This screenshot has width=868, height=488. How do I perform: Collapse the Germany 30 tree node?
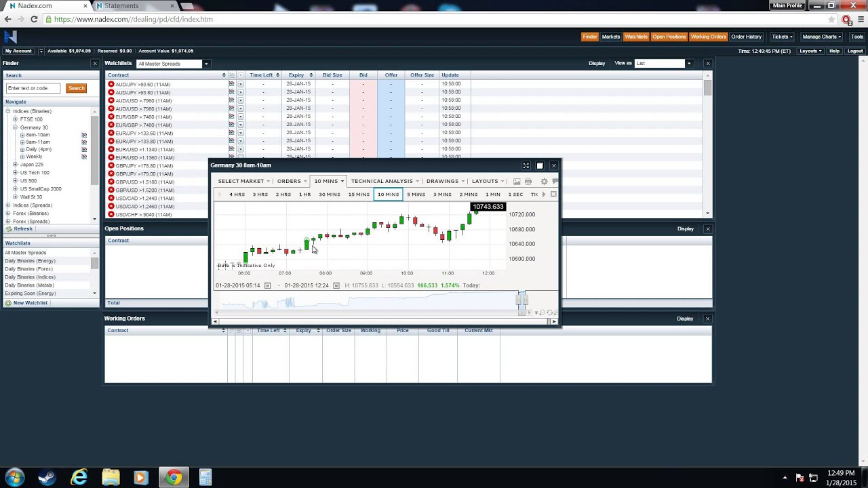15,127
